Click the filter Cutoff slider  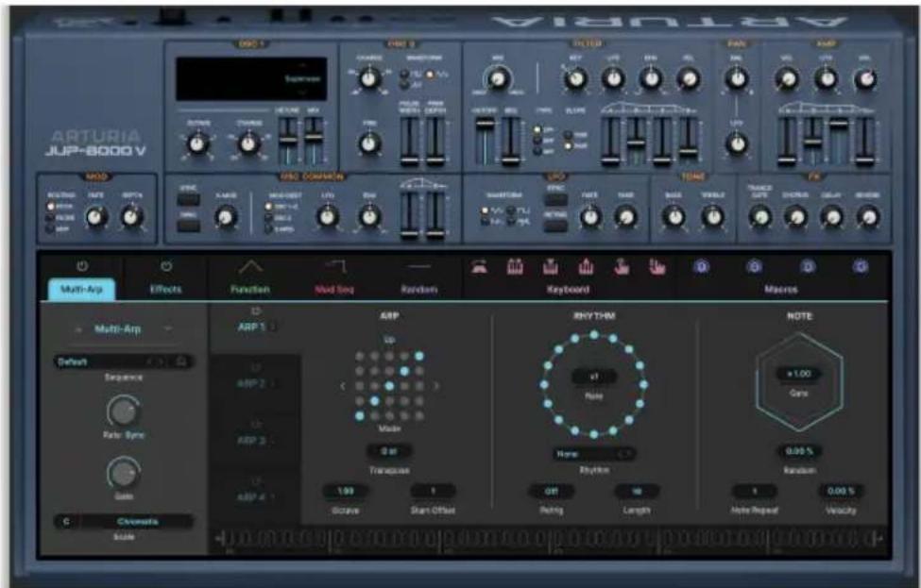tap(484, 141)
